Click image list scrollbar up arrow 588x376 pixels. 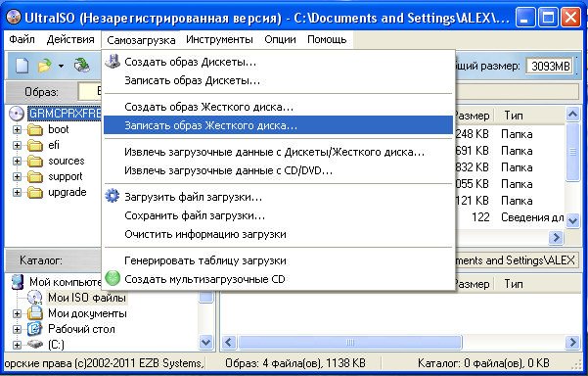pyautogui.click(x=572, y=114)
